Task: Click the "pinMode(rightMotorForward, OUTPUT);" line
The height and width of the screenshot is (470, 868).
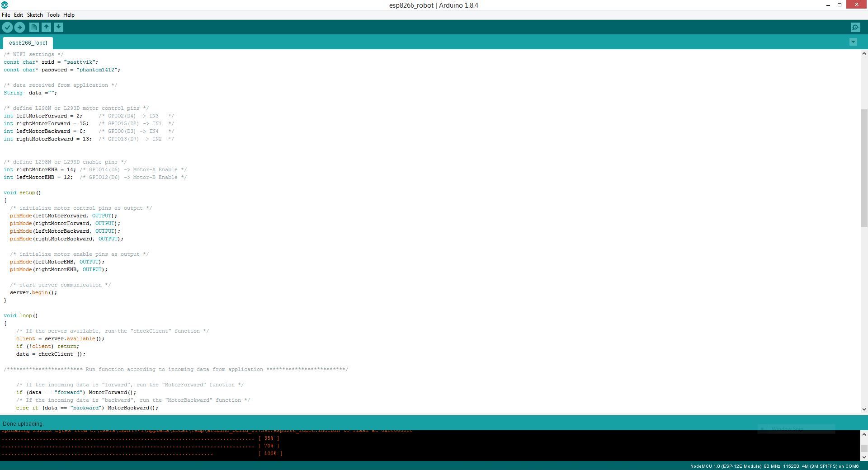Action: 65,223
